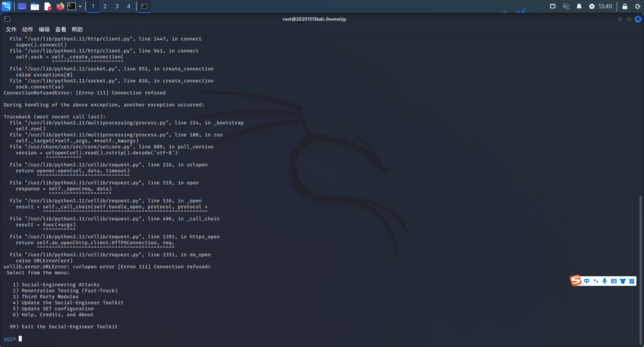Minimize the terminal window

(x=620, y=19)
